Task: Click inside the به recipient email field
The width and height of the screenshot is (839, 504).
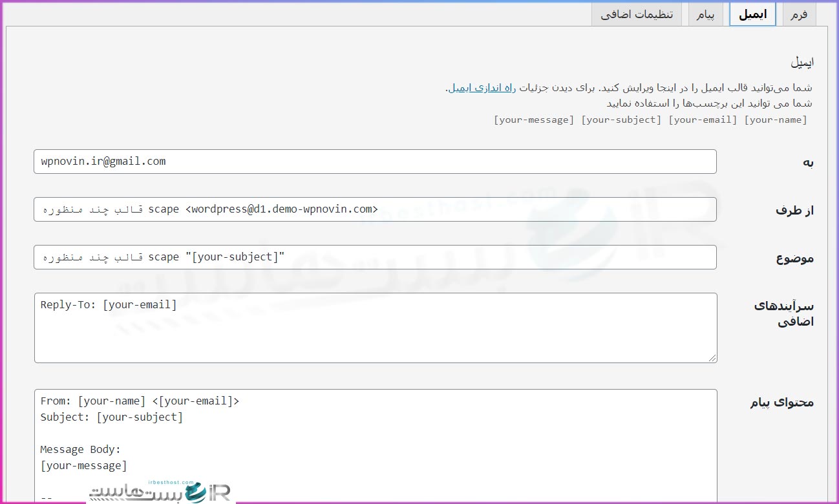Action: pos(375,162)
